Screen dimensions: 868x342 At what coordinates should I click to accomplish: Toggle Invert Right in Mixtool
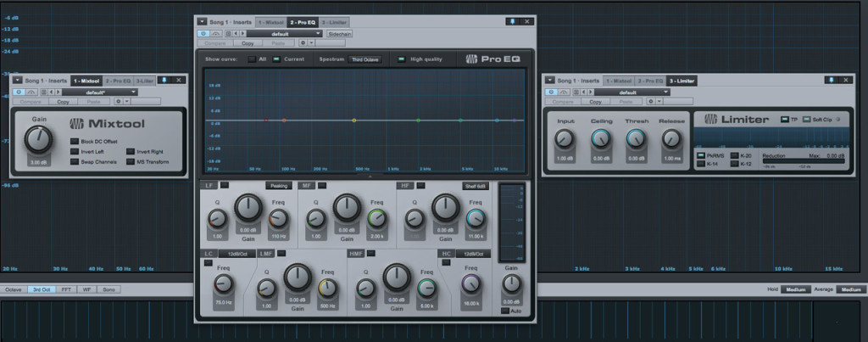pos(131,151)
